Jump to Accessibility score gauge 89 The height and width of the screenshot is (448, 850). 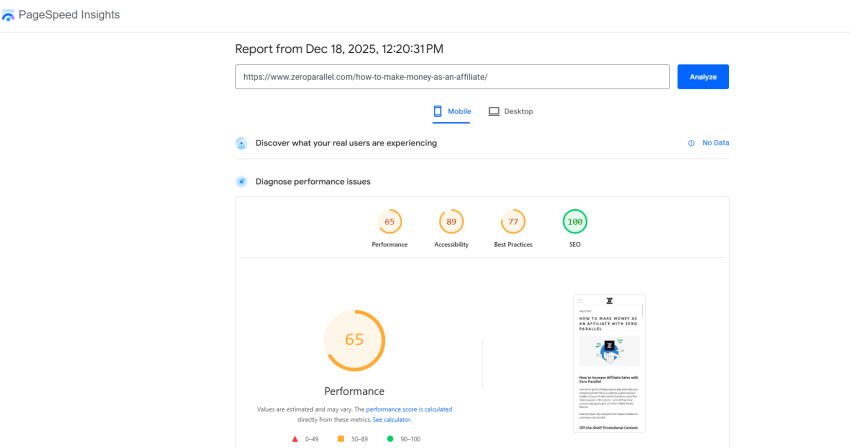point(451,221)
